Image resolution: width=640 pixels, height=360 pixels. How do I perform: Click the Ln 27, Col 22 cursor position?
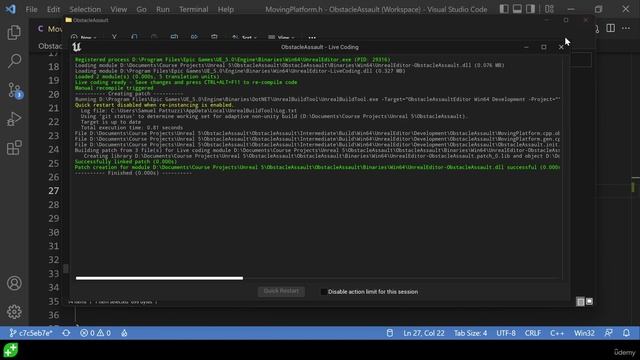[x=424, y=333]
